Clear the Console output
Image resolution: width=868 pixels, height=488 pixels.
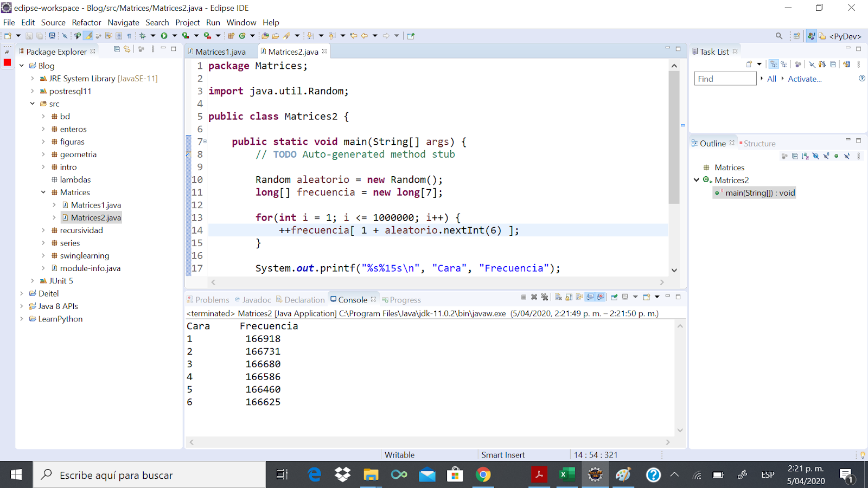point(559,297)
